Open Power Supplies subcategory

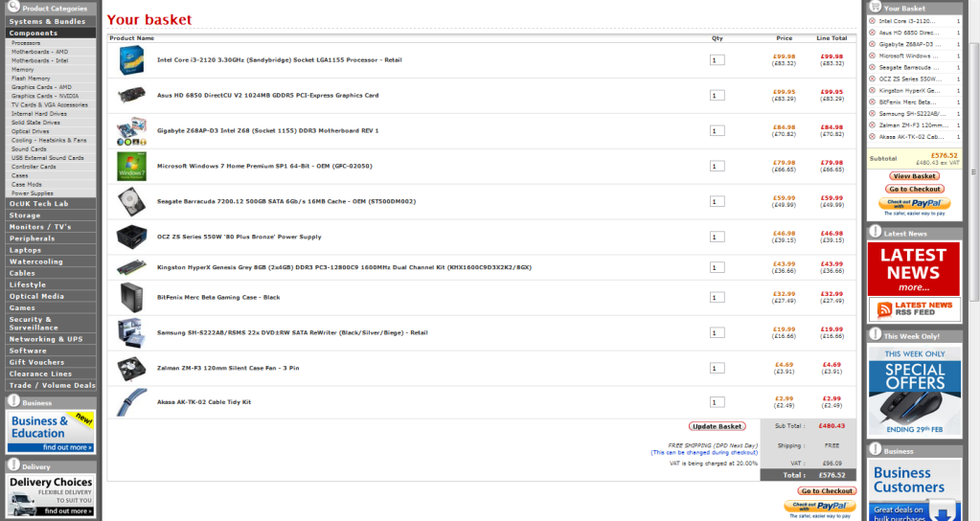(33, 193)
